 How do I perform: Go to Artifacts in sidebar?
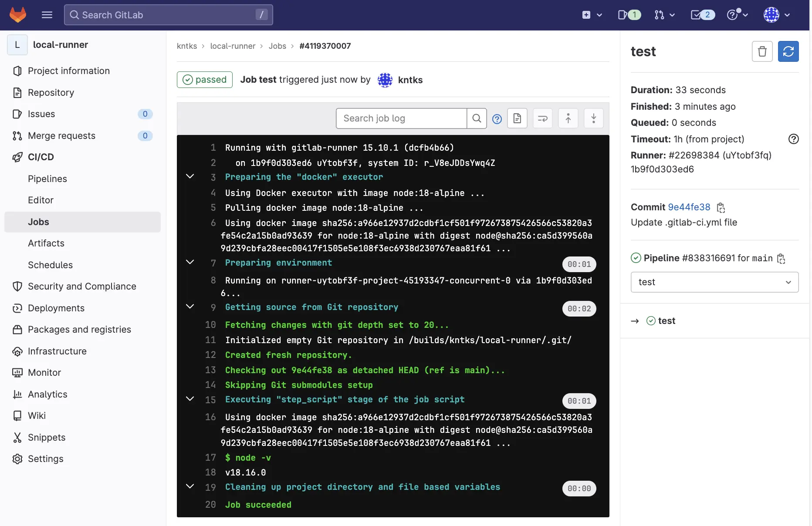click(46, 243)
